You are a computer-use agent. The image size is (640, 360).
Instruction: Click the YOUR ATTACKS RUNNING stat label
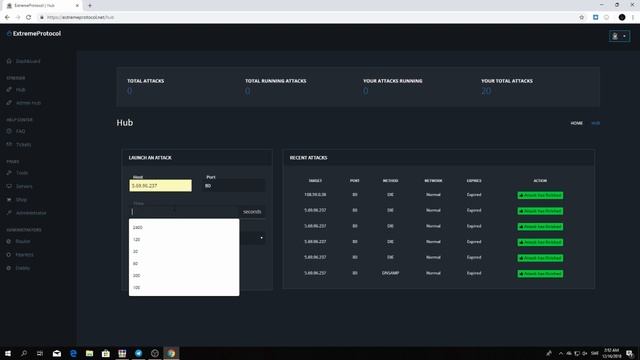(x=393, y=81)
